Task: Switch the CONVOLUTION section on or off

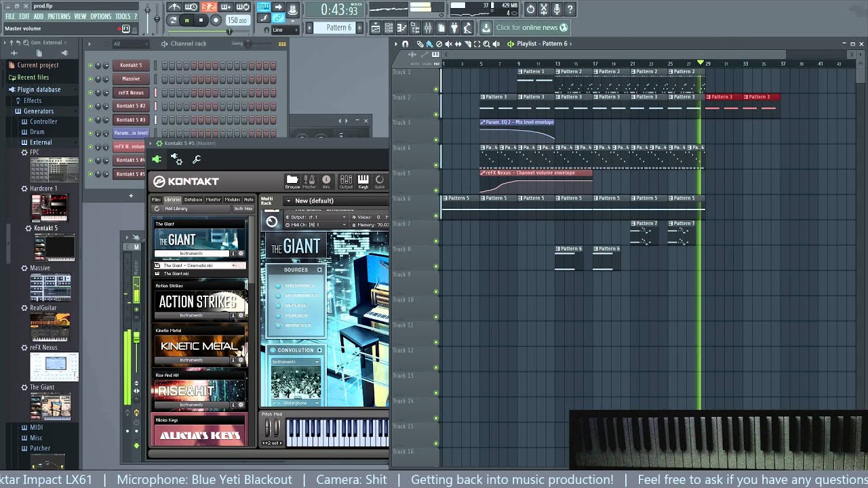Action: [273, 350]
